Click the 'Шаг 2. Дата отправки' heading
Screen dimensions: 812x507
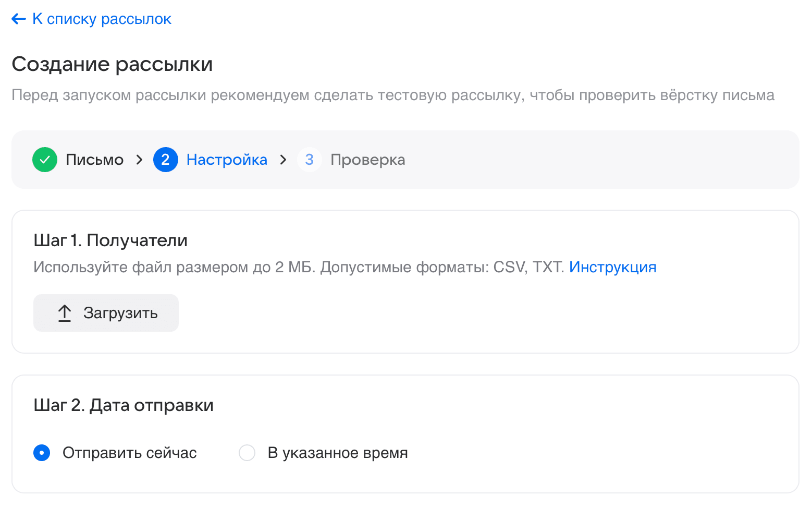[x=124, y=405]
